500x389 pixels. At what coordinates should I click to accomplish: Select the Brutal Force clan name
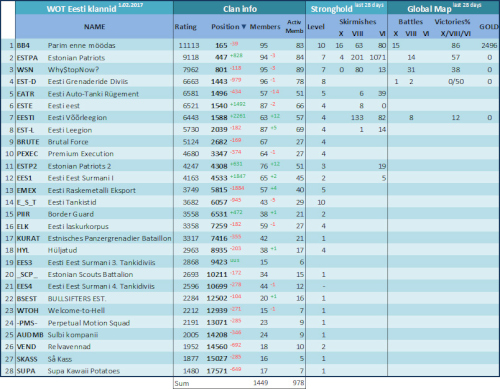tap(68, 142)
